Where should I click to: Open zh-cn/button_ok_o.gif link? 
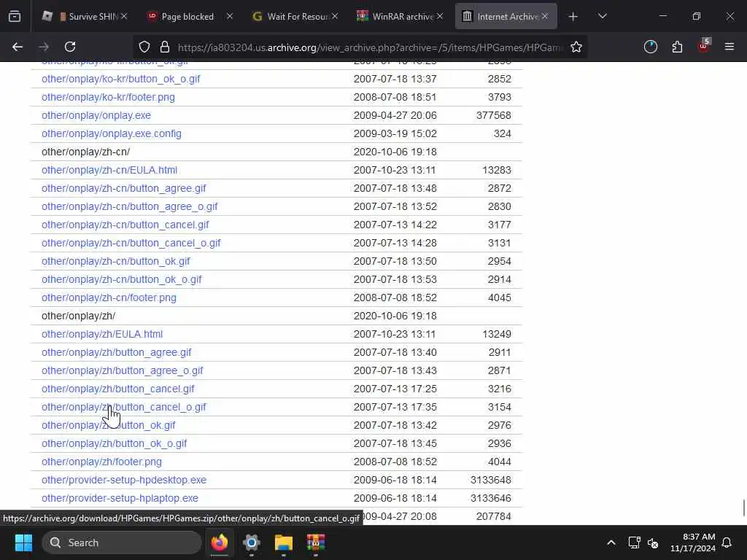(122, 279)
